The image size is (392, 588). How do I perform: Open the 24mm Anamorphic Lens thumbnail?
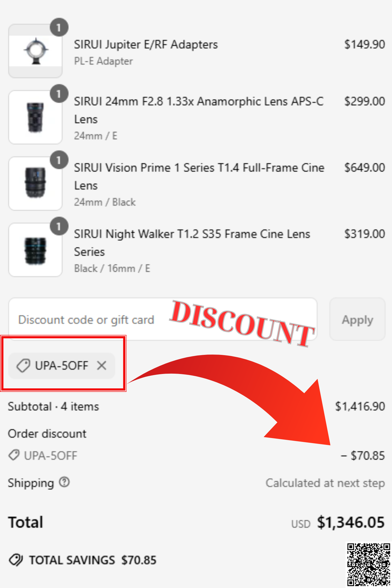(x=35, y=117)
